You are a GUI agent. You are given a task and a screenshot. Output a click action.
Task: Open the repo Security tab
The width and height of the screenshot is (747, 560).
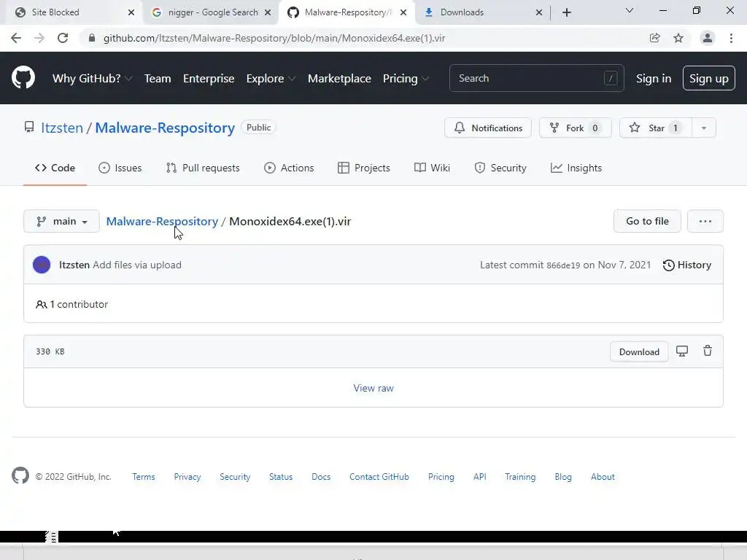[x=500, y=168]
